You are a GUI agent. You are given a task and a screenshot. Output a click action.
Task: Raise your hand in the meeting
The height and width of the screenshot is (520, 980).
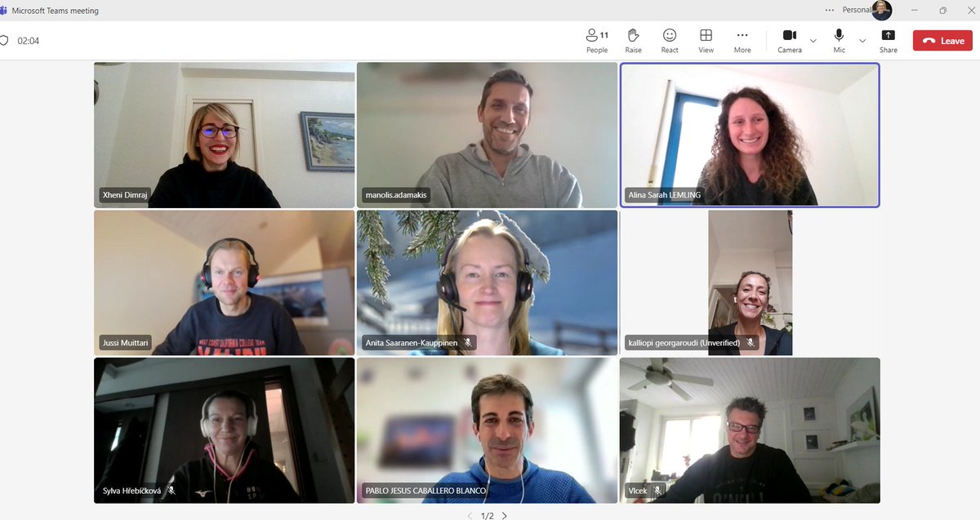click(633, 41)
